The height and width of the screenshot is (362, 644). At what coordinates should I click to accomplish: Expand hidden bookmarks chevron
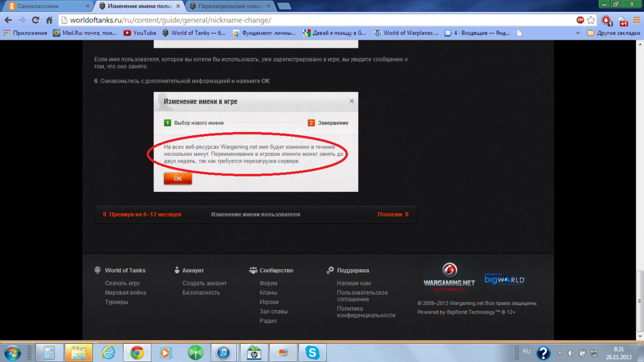click(578, 33)
